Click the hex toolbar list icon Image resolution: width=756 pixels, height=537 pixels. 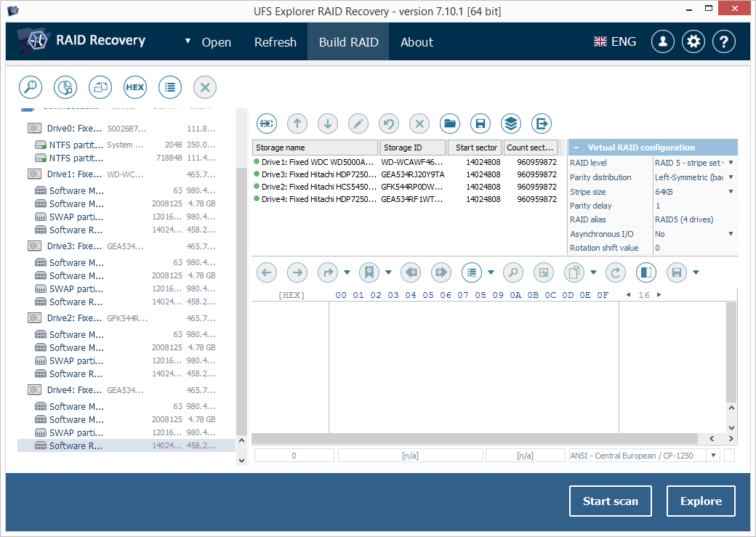[472, 272]
